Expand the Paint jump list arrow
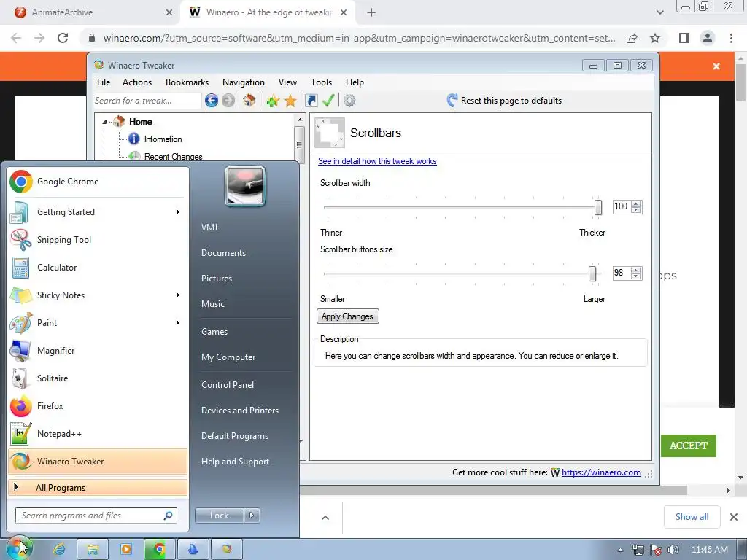The height and width of the screenshot is (560, 747). pos(178,323)
